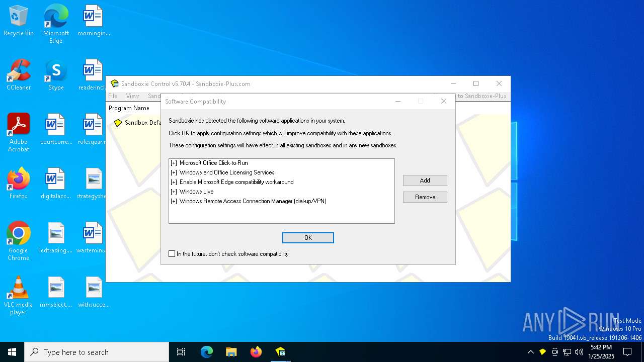Launch the CCleaner desktop shortcut
Screen dimensions: 644x362
(x=19, y=75)
